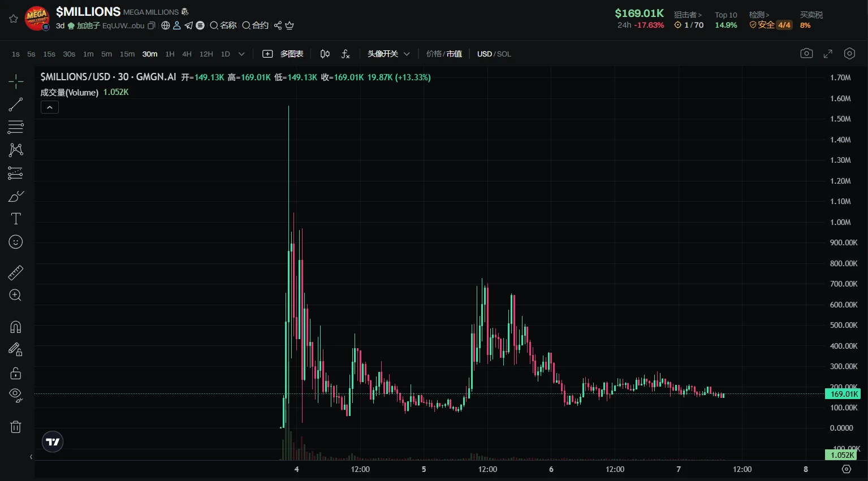
Task: Click the crown icon in header
Action: pos(290,25)
